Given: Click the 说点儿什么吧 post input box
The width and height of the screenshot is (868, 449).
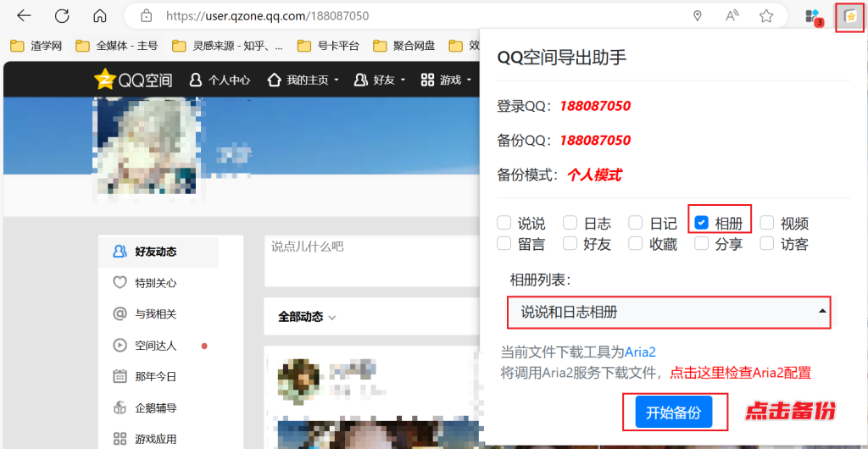Looking at the screenshot, I should [372, 261].
